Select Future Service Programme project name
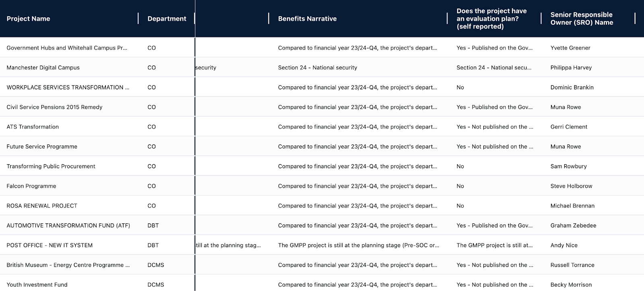Screen dimensions: 644x291 pyautogui.click(x=42, y=147)
